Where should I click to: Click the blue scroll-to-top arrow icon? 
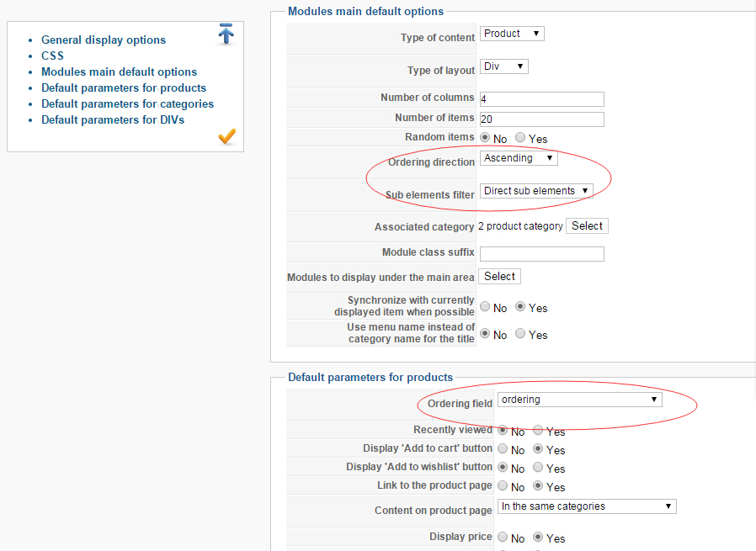tap(226, 34)
